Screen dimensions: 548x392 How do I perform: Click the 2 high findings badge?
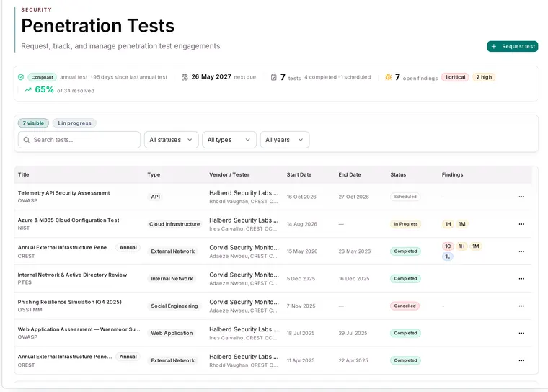(484, 77)
